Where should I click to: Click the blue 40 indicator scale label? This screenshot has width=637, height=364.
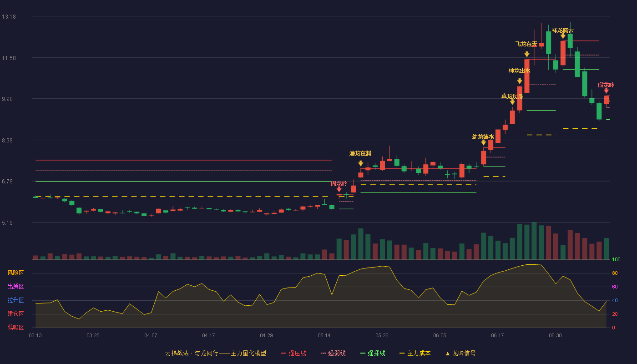615,300
